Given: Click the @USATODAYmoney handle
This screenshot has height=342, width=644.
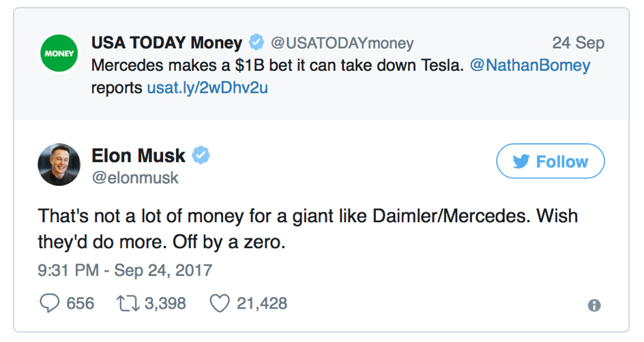Looking at the screenshot, I should 342,43.
